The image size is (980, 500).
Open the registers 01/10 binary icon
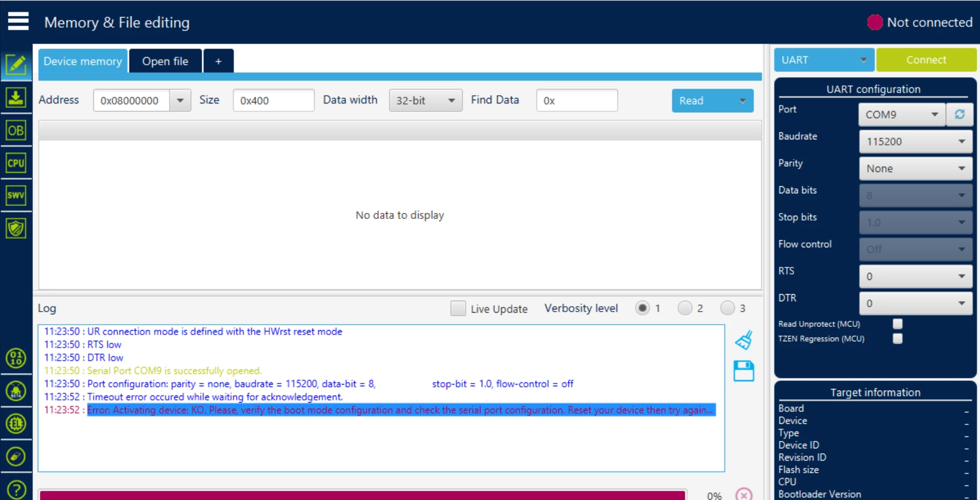(16, 358)
